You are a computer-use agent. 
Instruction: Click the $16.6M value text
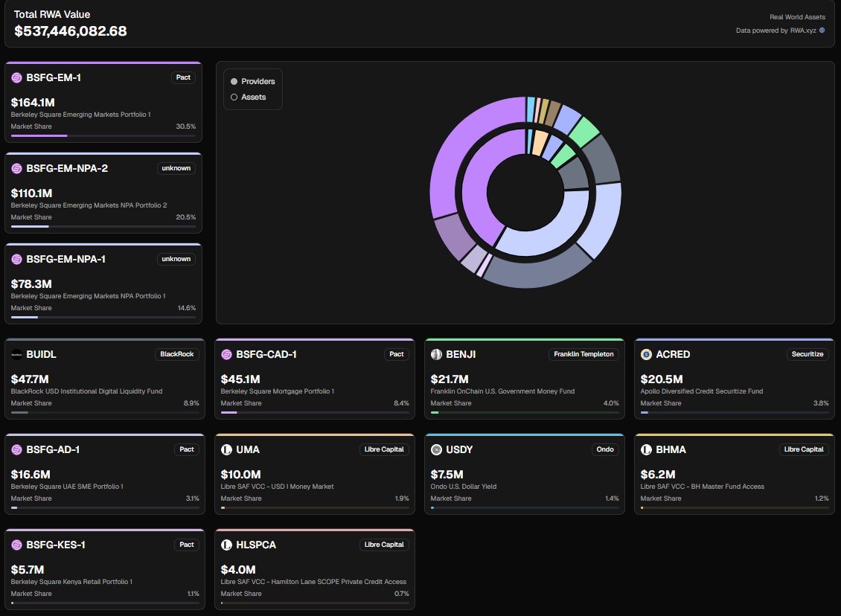pyautogui.click(x=31, y=475)
